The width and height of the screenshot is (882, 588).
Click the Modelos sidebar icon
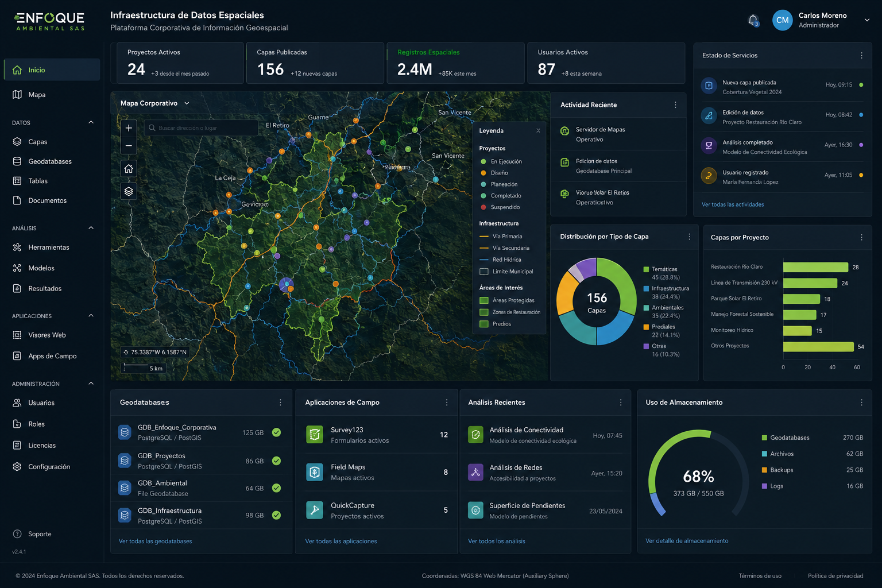tap(17, 268)
